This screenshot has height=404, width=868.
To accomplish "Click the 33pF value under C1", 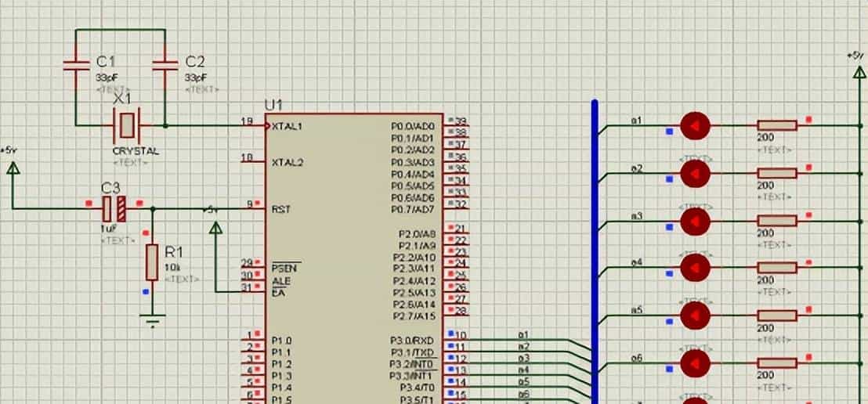I will [107, 78].
